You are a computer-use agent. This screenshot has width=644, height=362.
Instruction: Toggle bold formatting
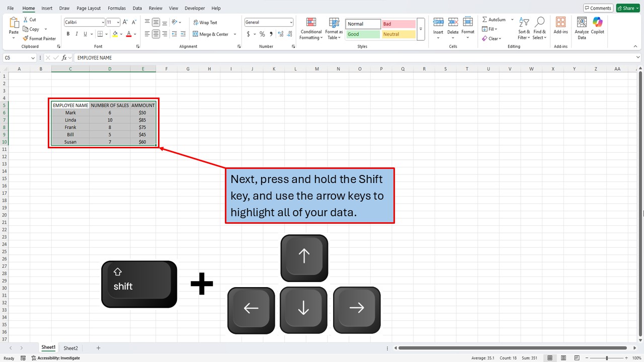[68, 34]
